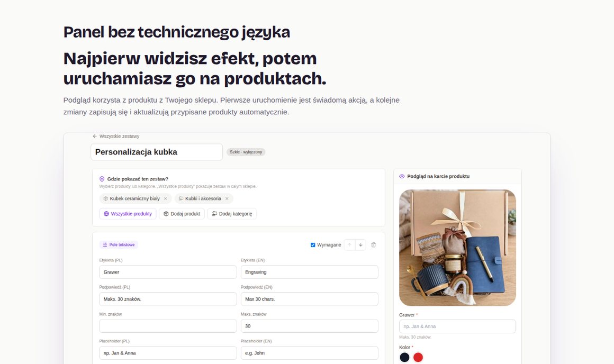Click the Grawer preview input field
The image size is (614, 364).
coord(457,326)
